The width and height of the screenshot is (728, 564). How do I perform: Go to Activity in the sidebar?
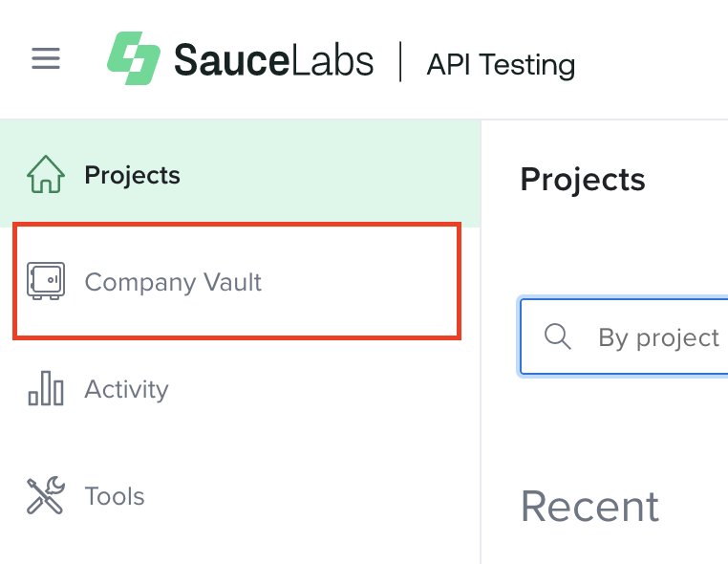coord(126,389)
